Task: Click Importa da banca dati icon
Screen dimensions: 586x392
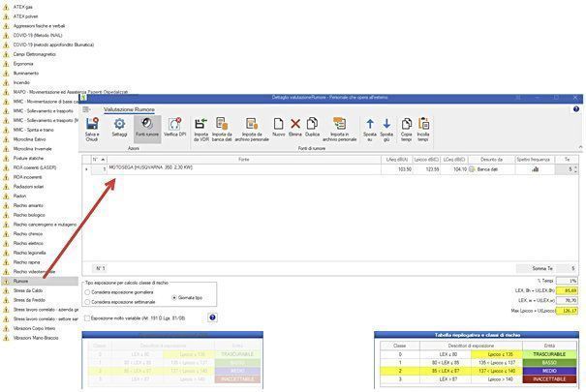Action: (222, 128)
